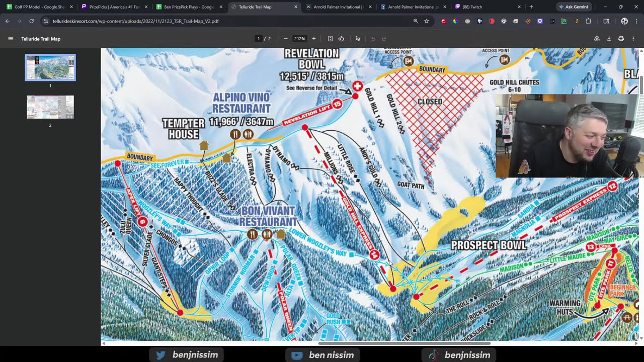Print the trail map PDF
Image resolution: width=644 pixels, height=362 pixels.
tap(621, 39)
